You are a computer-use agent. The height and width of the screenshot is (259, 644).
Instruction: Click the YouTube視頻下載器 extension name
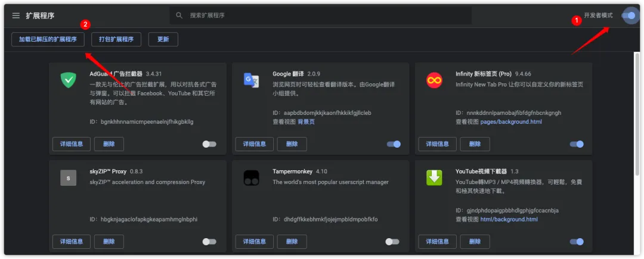pos(481,171)
